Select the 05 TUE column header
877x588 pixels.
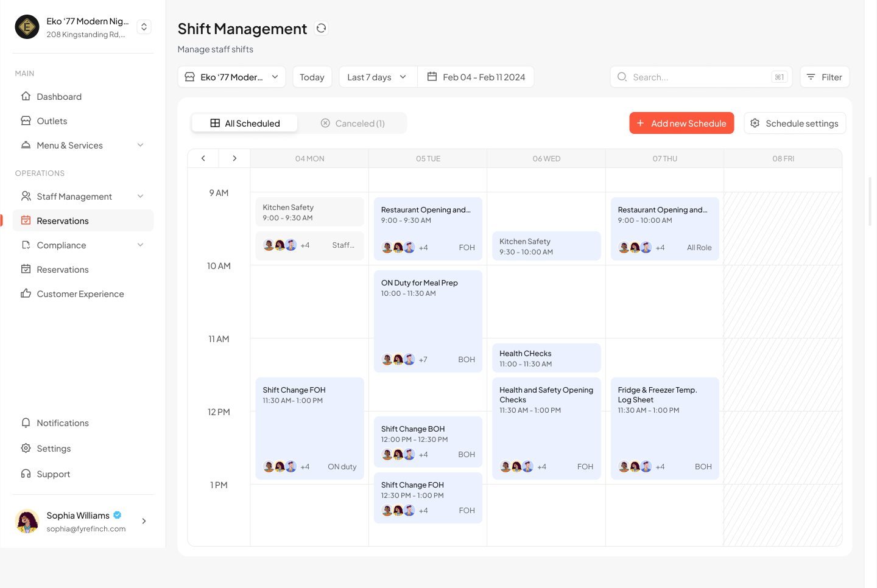(428, 158)
